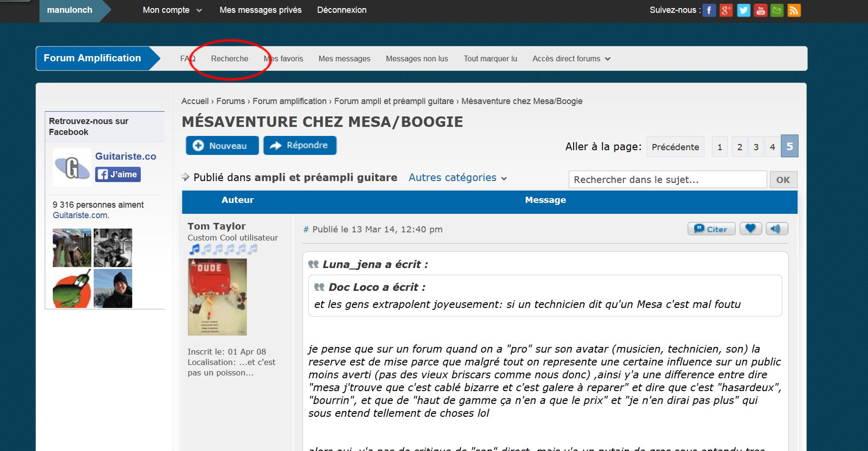Click Tom Taylor's DUDE avatar image

click(217, 297)
